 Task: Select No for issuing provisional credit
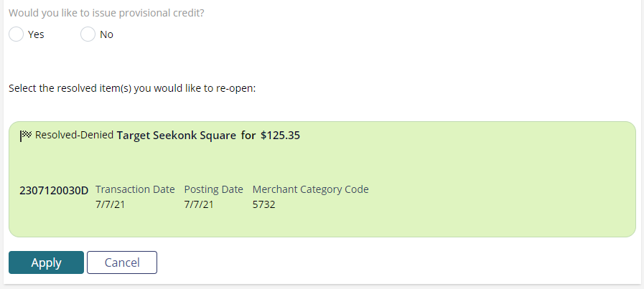click(x=88, y=34)
